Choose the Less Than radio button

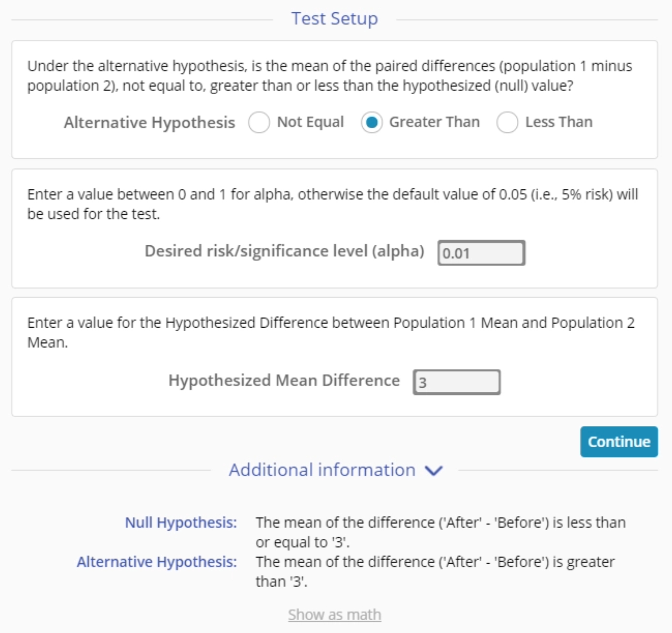point(507,122)
